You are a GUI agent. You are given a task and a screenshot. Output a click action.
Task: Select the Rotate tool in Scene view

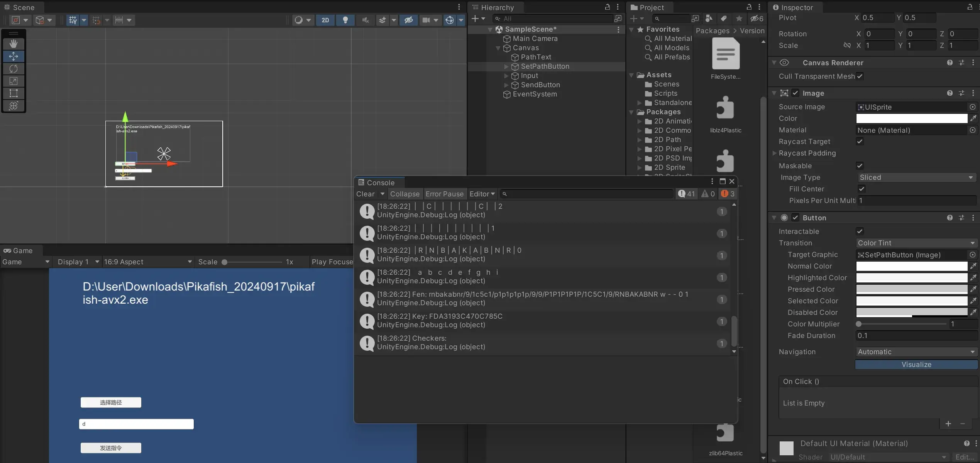click(14, 69)
